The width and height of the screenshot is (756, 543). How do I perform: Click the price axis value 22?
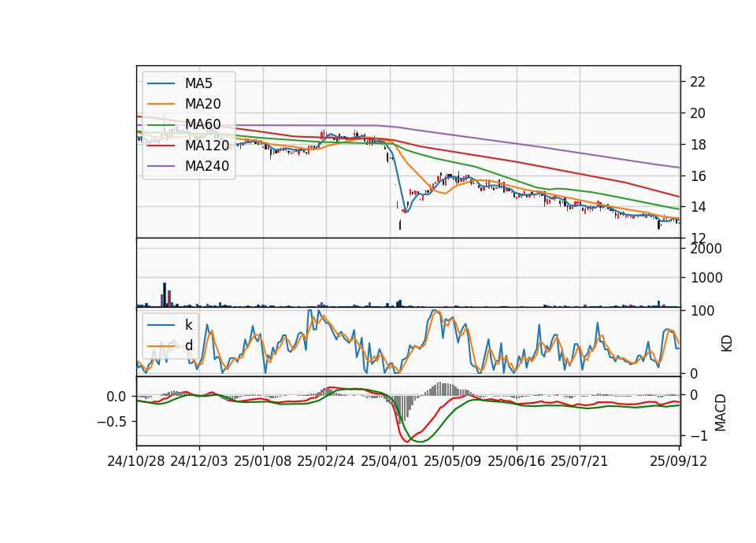point(698,82)
